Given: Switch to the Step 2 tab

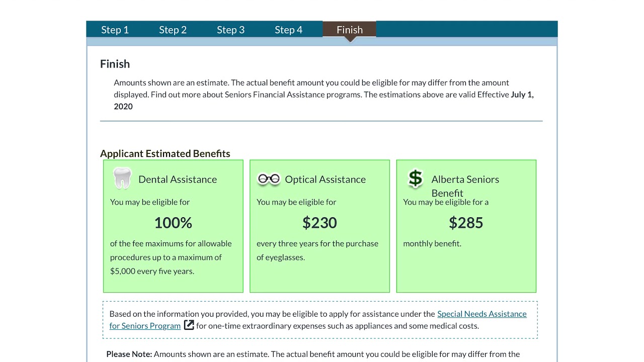Looking at the screenshot, I should pyautogui.click(x=173, y=30).
